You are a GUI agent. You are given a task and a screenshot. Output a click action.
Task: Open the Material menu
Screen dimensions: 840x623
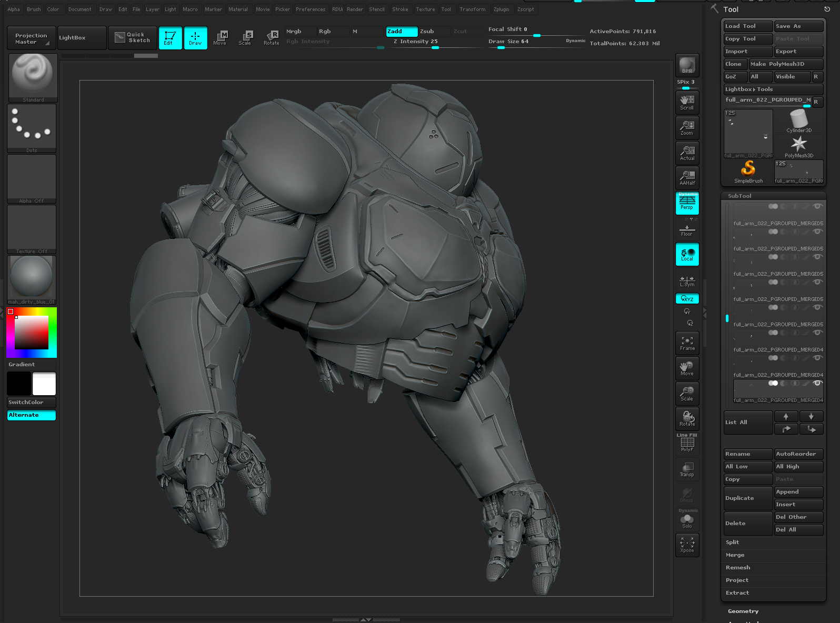(x=238, y=9)
